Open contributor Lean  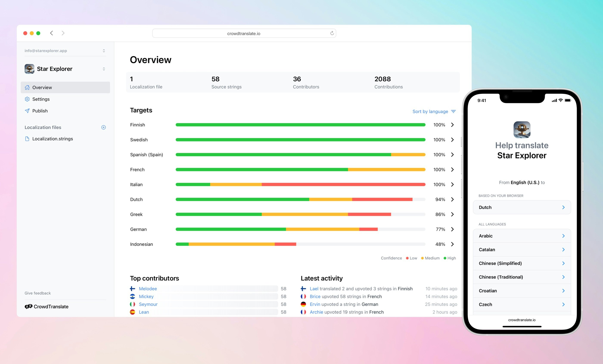(x=144, y=312)
